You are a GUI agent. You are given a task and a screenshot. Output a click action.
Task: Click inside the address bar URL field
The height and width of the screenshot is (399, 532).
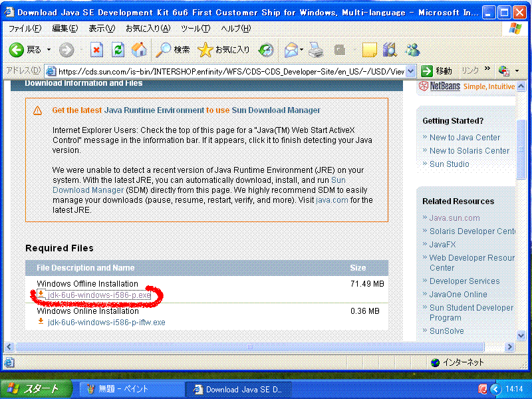coord(231,71)
